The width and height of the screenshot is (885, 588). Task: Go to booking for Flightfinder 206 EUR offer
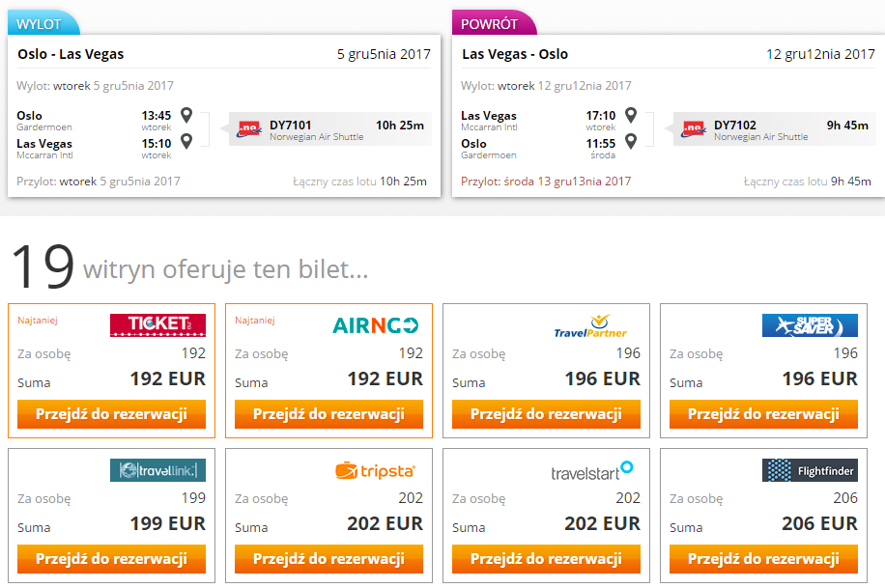(x=763, y=559)
